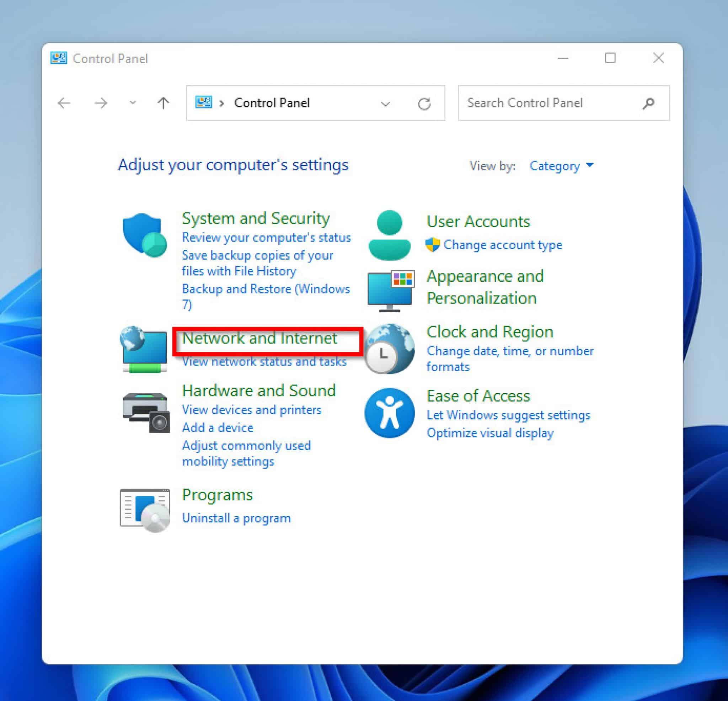Click the Network and Internet globe icon
Viewport: 728px width, 701px height.
tap(143, 349)
